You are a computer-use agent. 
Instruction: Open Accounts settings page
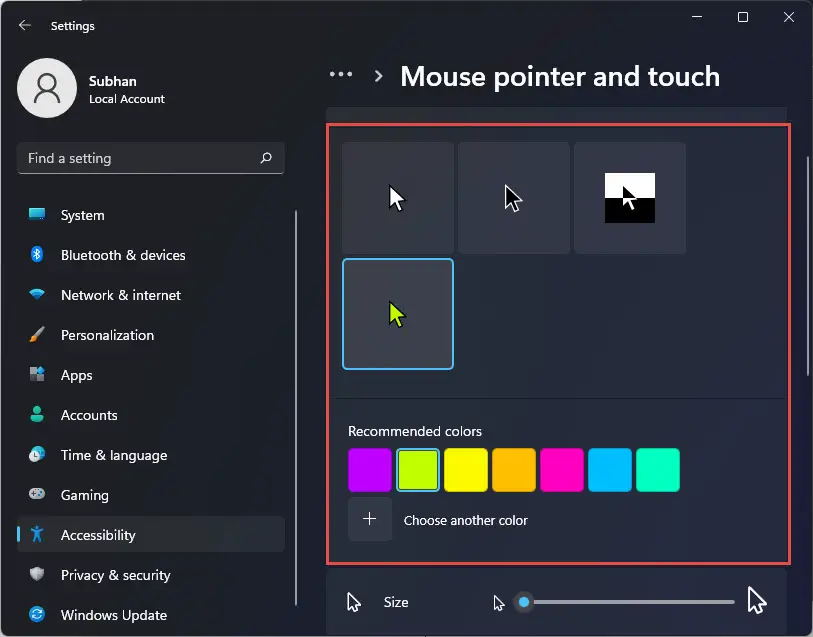pos(151,415)
